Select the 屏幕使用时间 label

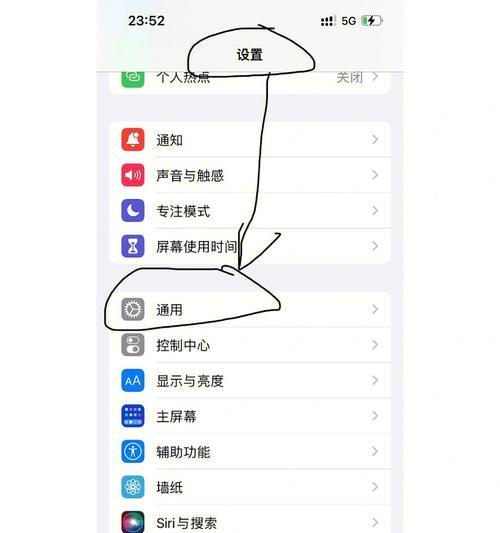196,247
